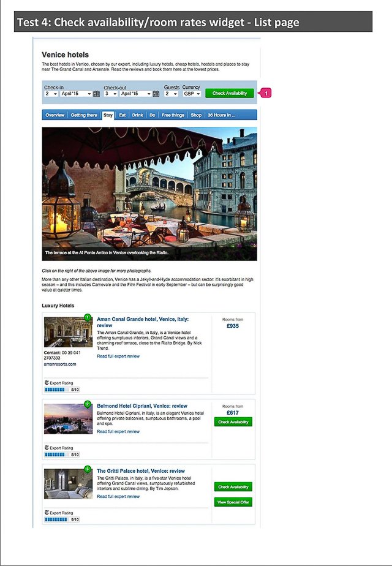Screen dimensions: 392x566
Task: Click the pink annotation marker numbered 1
Action: [265, 93]
